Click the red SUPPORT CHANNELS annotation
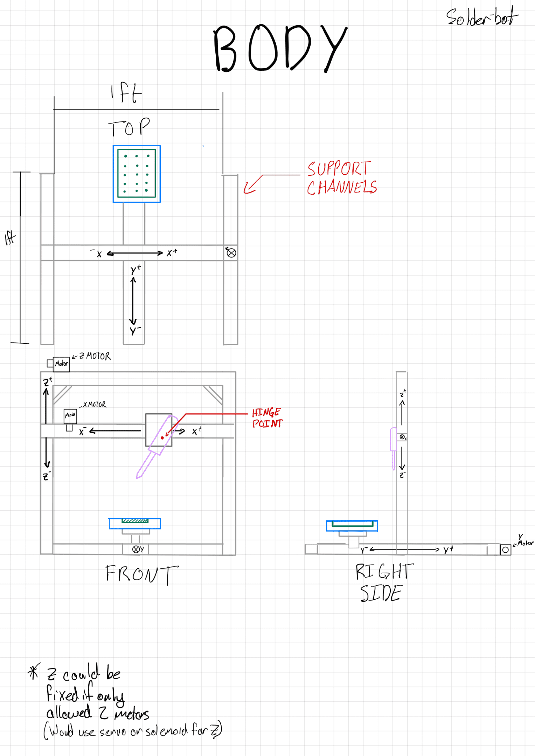 342,178
